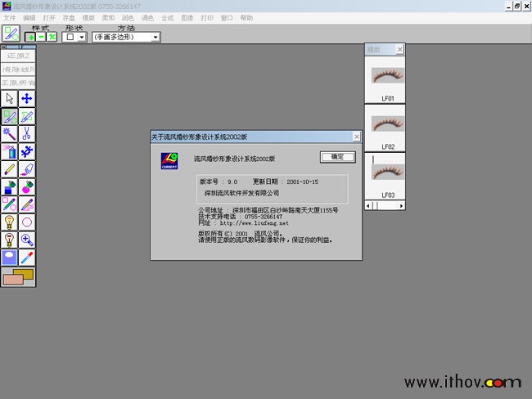This screenshot has width=532, height=399.
Task: Select the yellow light bulb tool
Action: click(x=10, y=222)
